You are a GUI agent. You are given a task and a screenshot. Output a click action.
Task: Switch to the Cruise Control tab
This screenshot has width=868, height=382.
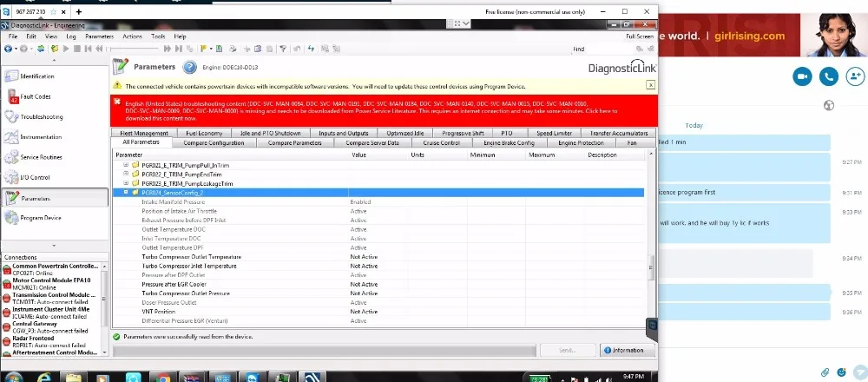442,143
